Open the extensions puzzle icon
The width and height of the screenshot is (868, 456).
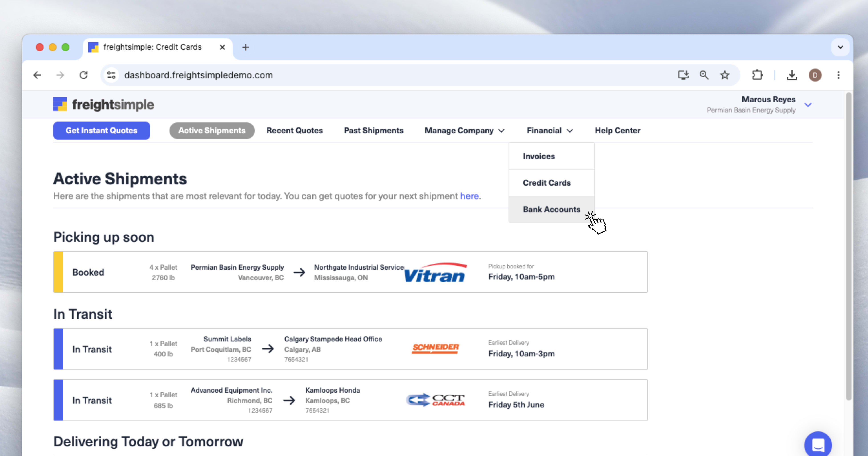pos(757,75)
